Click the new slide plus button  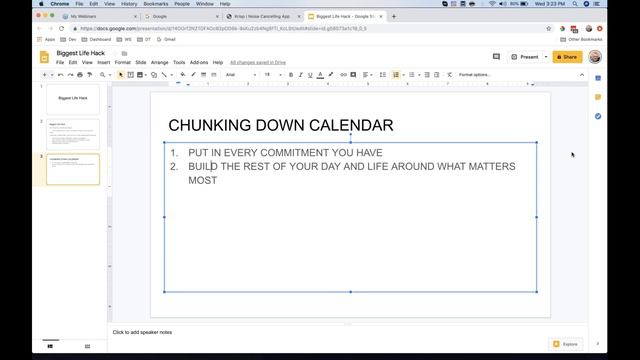[44, 75]
